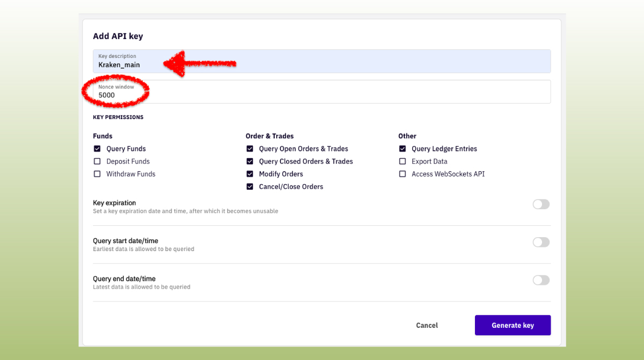644x360 pixels.
Task: Uncheck Query Open Orders & Trades
Action: click(250, 149)
